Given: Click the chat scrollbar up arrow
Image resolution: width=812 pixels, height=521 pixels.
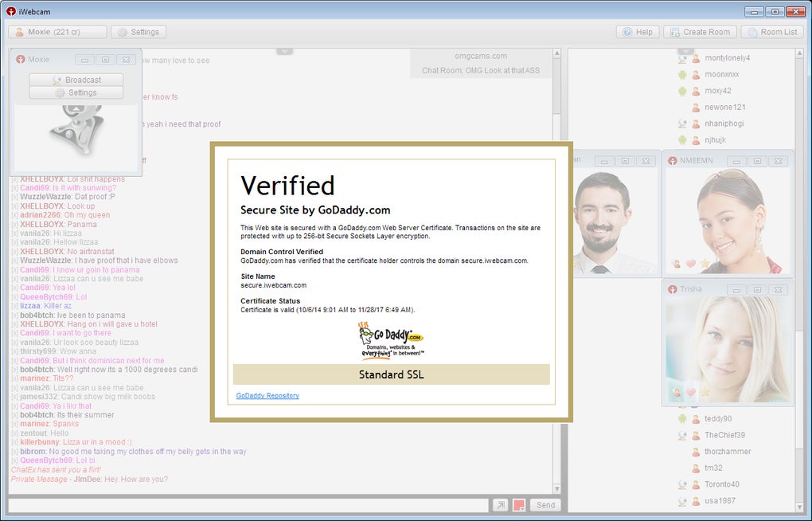Looking at the screenshot, I should [x=556, y=53].
